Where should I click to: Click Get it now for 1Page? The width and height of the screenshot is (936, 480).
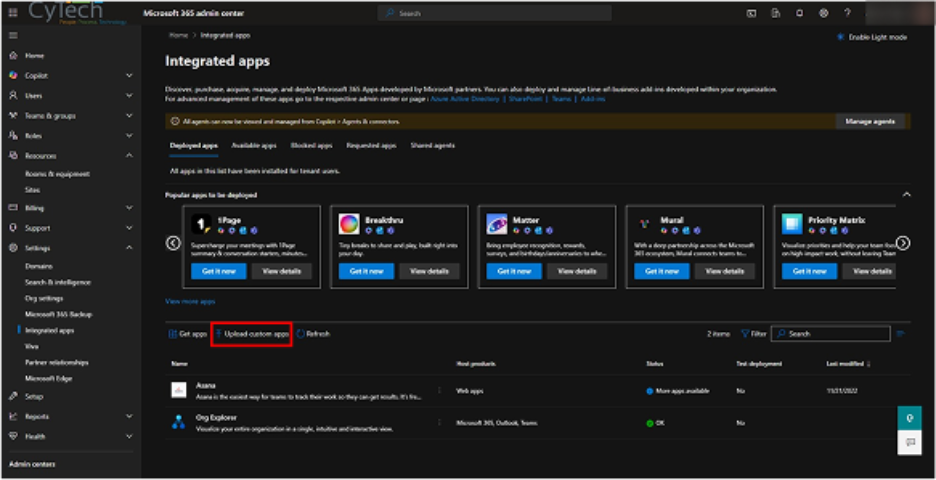click(x=219, y=271)
